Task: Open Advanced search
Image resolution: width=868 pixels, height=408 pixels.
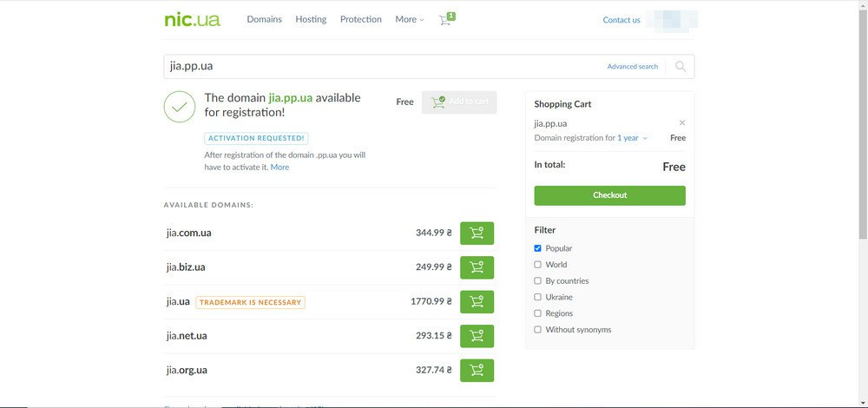Action: (x=633, y=67)
